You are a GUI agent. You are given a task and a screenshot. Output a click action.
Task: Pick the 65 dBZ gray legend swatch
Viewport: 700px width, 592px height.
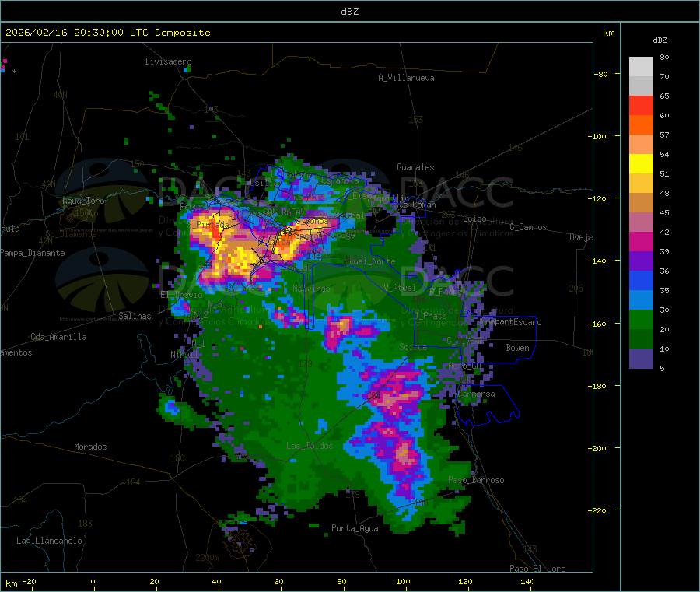coord(641,86)
